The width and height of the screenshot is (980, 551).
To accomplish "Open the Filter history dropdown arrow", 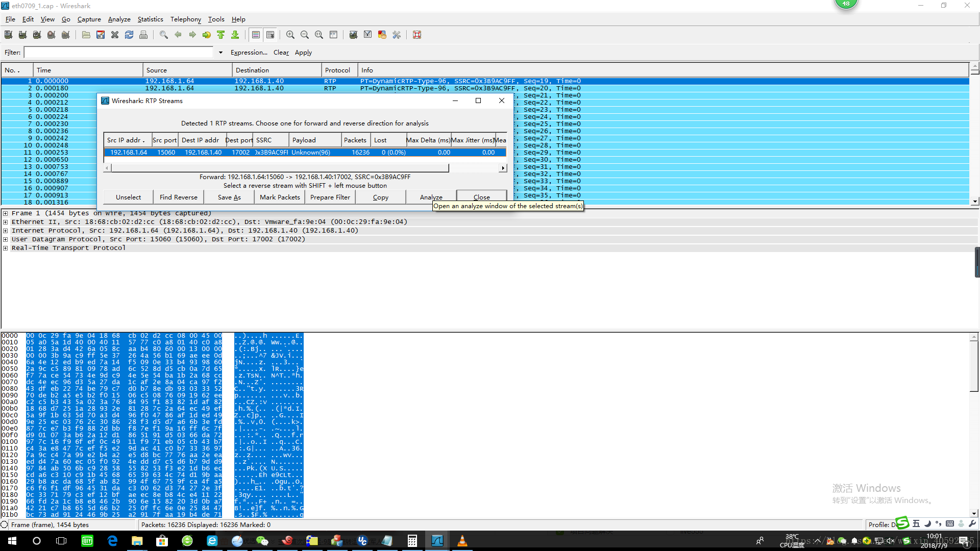I will coord(220,53).
